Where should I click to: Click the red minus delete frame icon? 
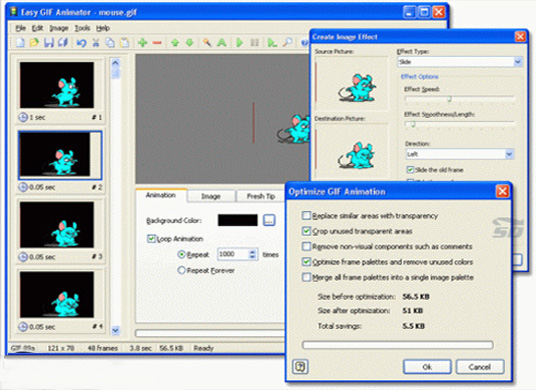pyautogui.click(x=157, y=43)
